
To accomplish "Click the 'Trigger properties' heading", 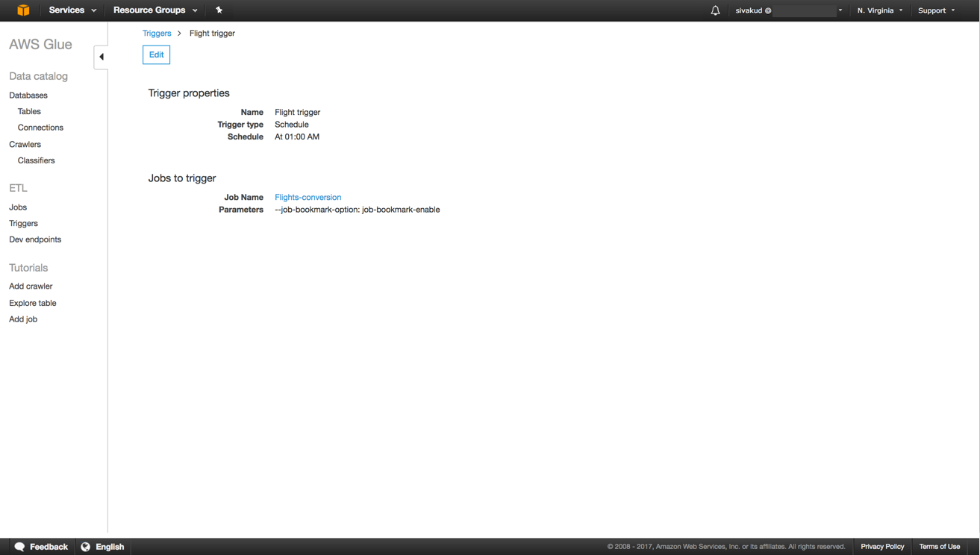I will coord(189,93).
